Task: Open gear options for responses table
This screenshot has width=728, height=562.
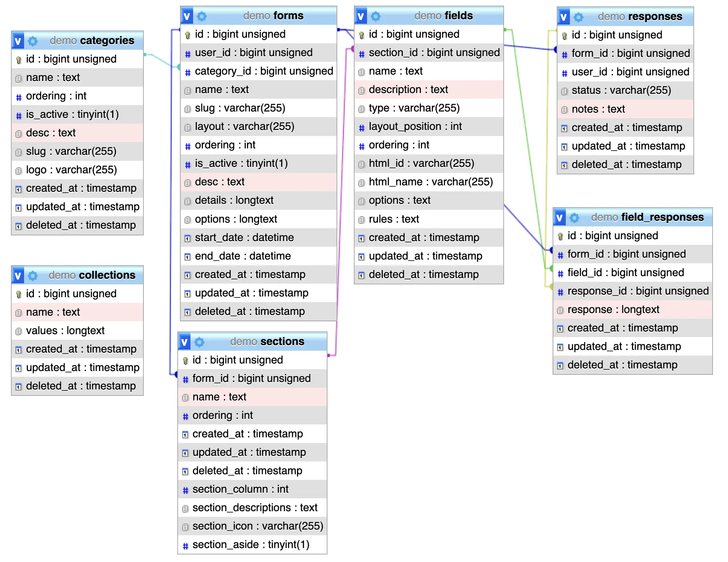Action: (579, 17)
